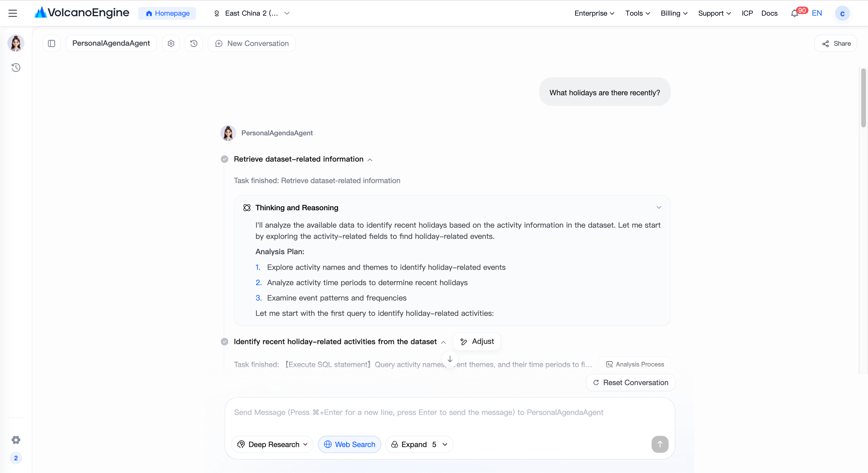Open the notifications bell
The height and width of the screenshot is (473, 868).
[794, 14]
